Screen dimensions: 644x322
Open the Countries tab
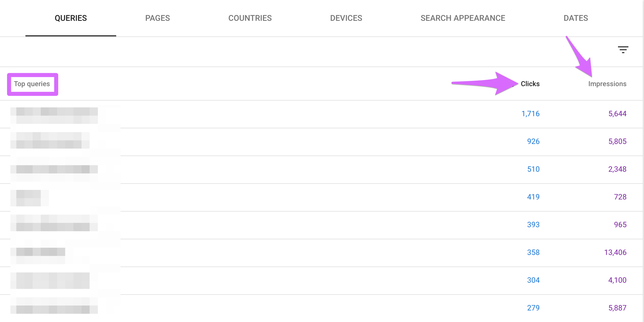click(x=250, y=18)
